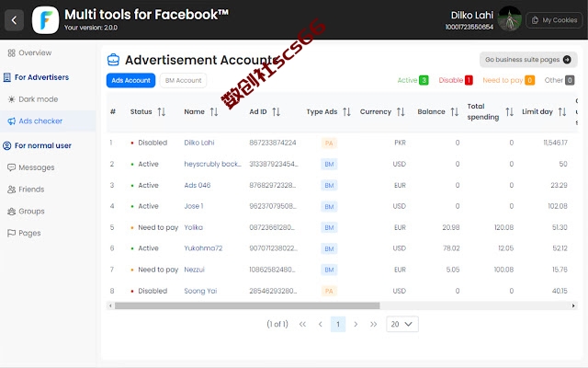The image size is (588, 368).
Task: Open Ads 046 account link
Action: (198, 185)
